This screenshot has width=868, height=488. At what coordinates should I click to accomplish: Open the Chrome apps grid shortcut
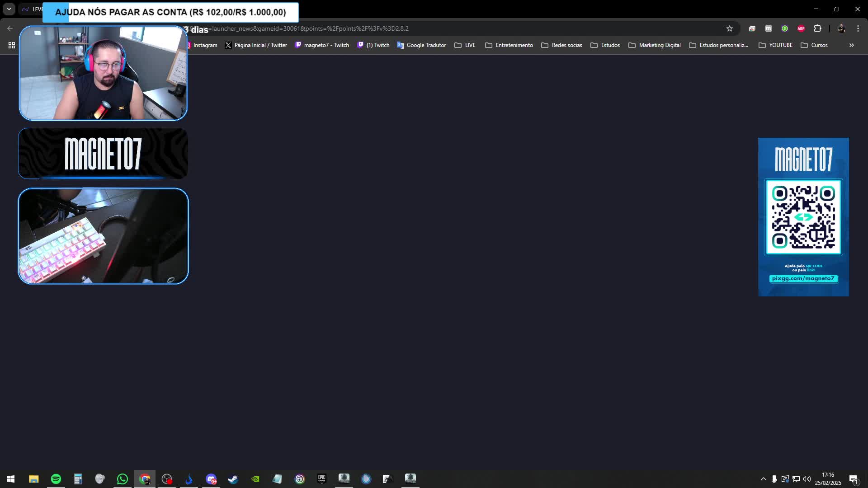pyautogui.click(x=12, y=45)
